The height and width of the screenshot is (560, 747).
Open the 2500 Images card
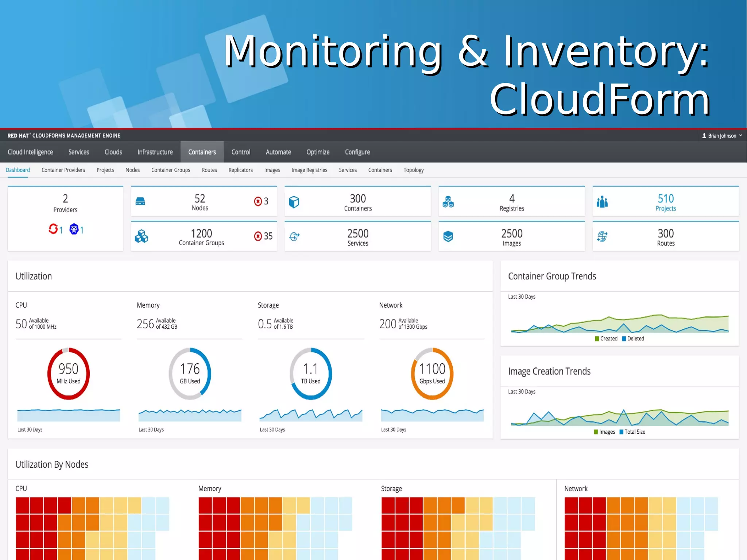coord(512,236)
